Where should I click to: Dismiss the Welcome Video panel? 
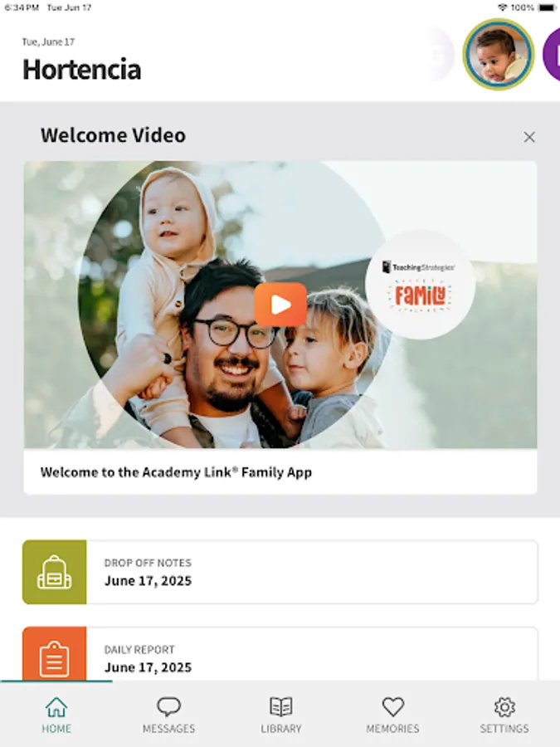coord(529,137)
